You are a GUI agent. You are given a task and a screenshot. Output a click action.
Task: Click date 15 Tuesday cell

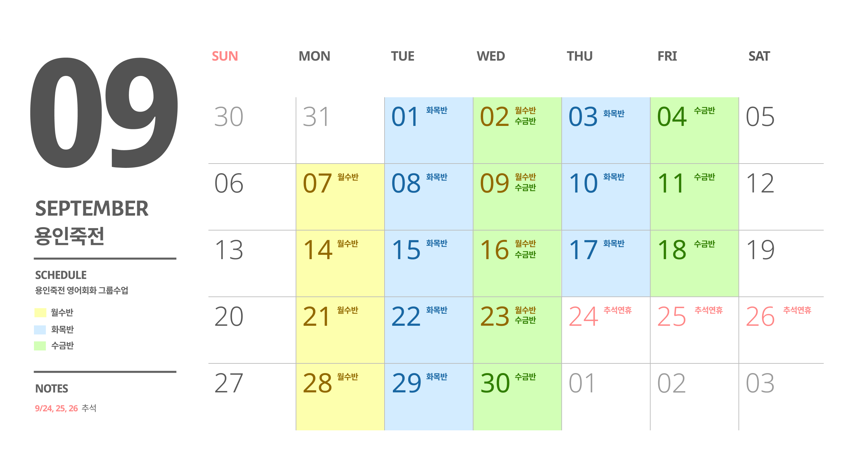[429, 263]
